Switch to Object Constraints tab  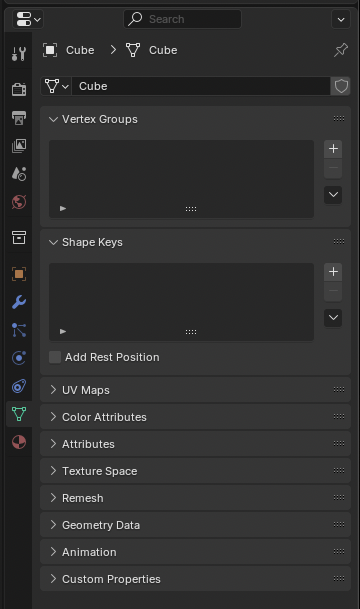coord(19,386)
